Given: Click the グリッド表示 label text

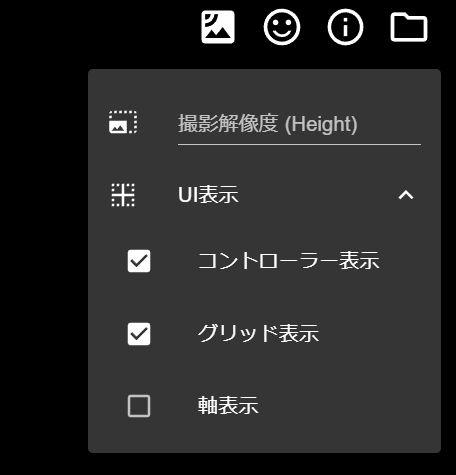Looking at the screenshot, I should (258, 333).
